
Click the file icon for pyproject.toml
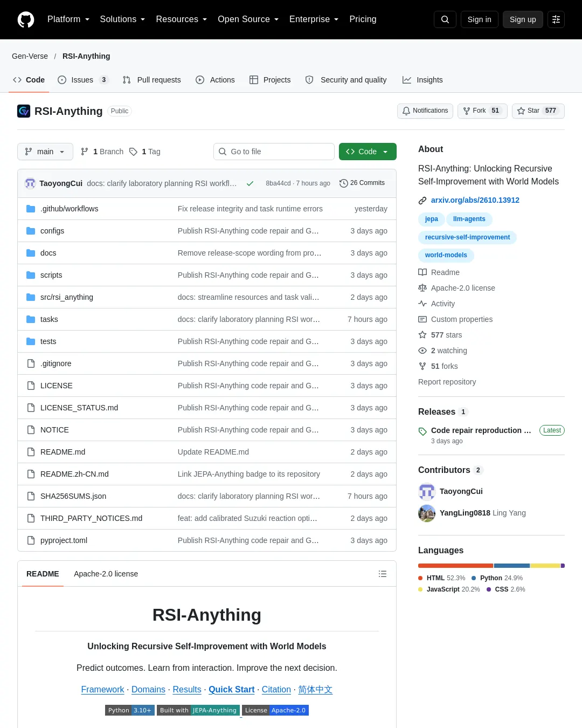[x=31, y=540]
